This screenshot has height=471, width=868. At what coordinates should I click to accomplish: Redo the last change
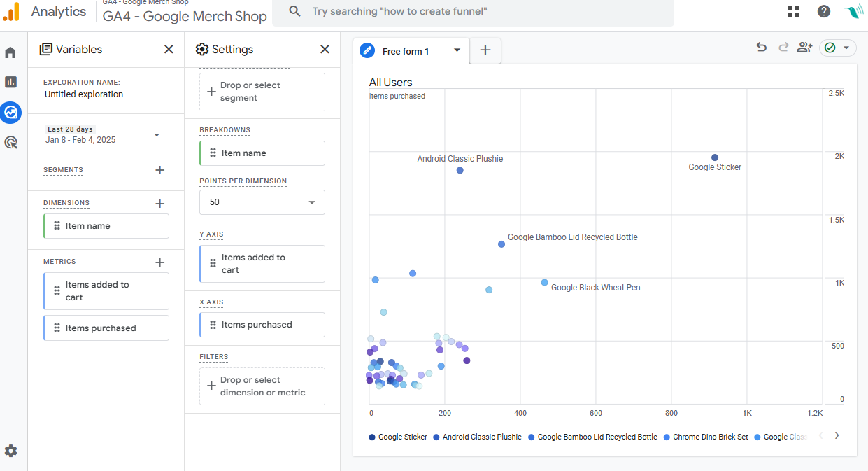tap(783, 48)
